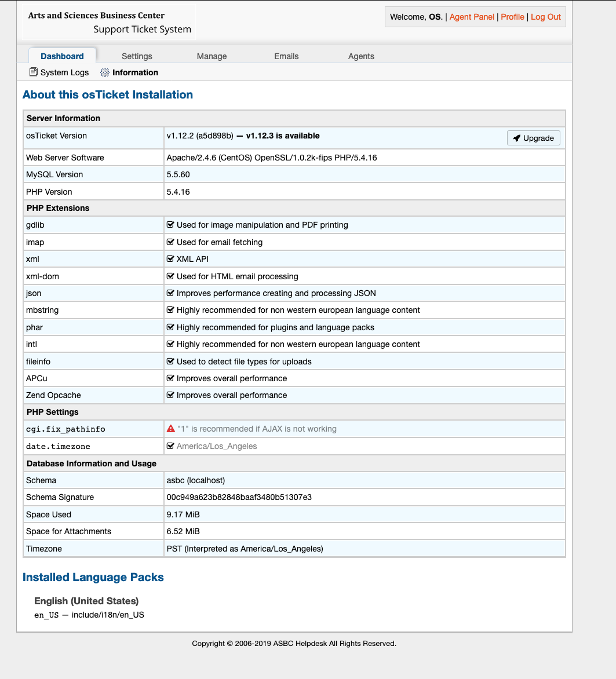This screenshot has height=679, width=616.
Task: Open the Agents tab
Action: [x=361, y=56]
